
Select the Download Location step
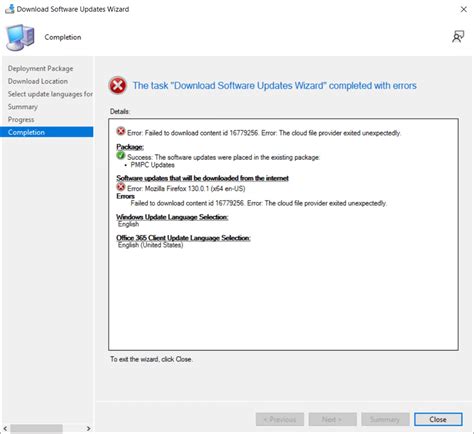[x=38, y=81]
